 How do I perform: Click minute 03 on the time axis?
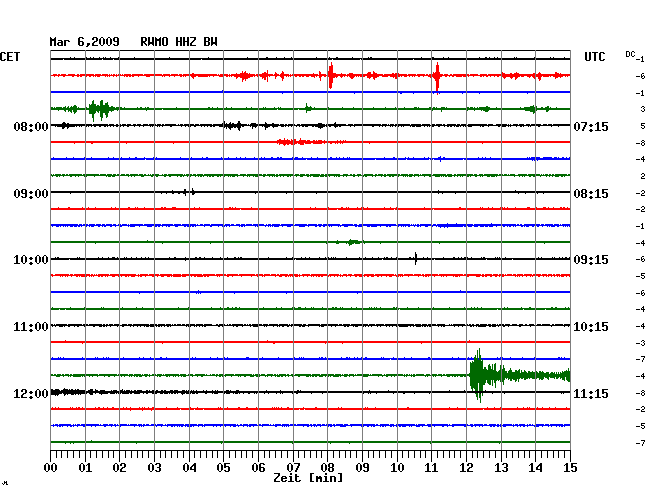click(x=154, y=468)
